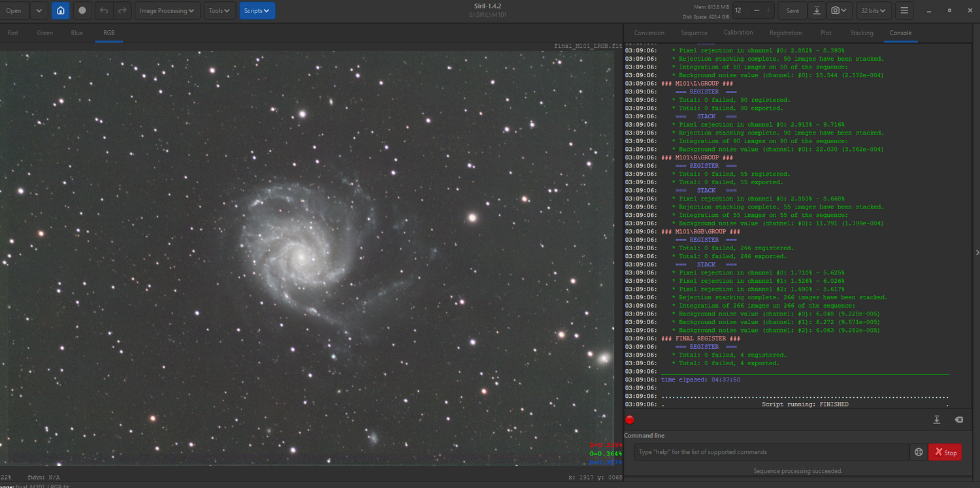This screenshot has width=980, height=488.
Task: Click the home directory icon
Action: click(x=60, y=10)
